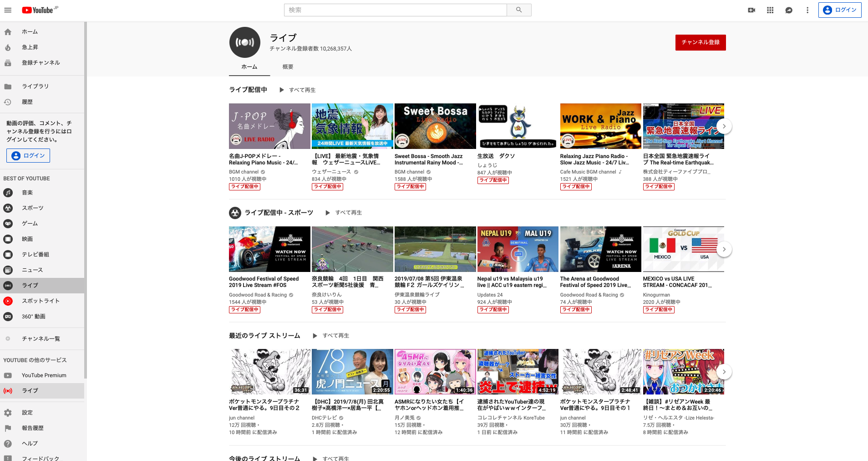Image resolution: width=868 pixels, height=461 pixels.
Task: Open Nepal U19 vs MAL U19 thumbnail
Action: click(518, 249)
